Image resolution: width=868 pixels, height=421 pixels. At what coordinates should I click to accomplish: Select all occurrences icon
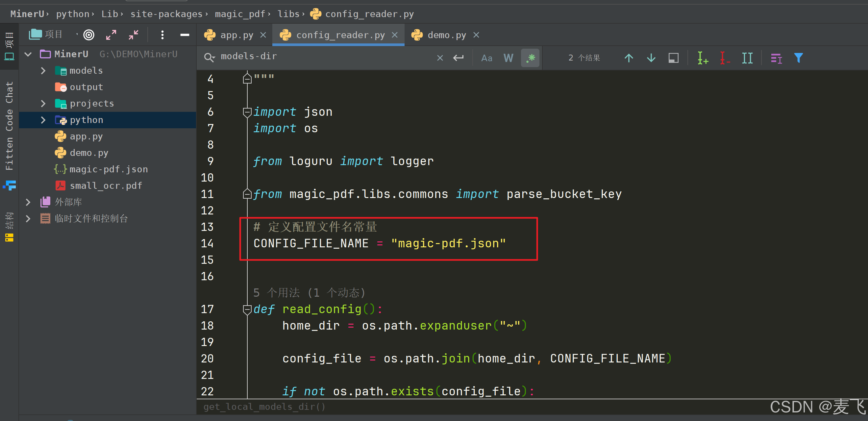[x=747, y=58]
